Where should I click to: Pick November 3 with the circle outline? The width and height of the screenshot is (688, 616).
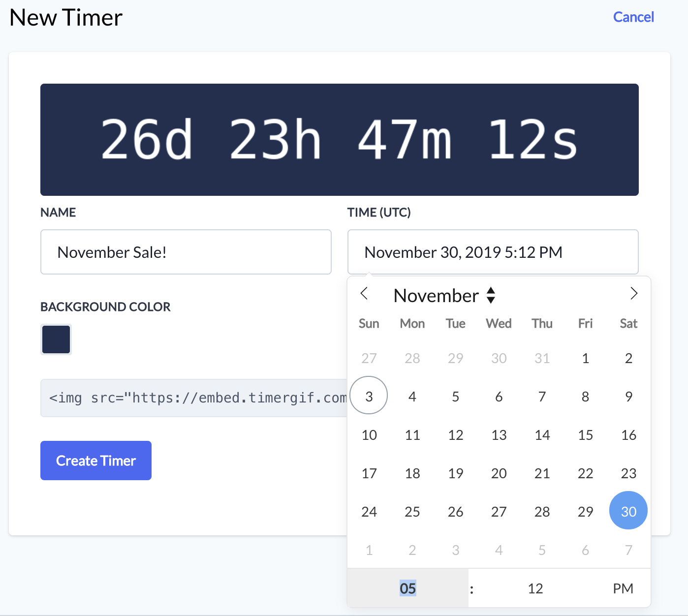(x=369, y=396)
